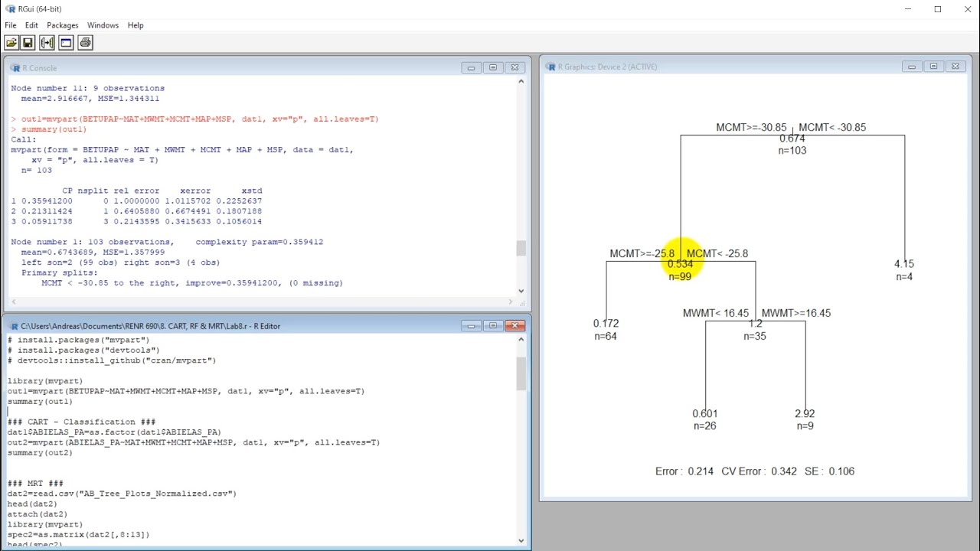Minimize the R Editor subwindow
The image size is (980, 551).
coord(472,325)
